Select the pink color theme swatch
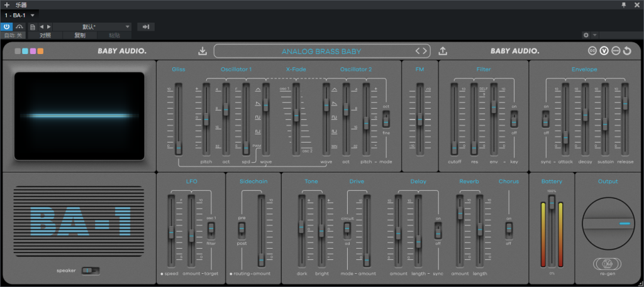 (x=33, y=51)
